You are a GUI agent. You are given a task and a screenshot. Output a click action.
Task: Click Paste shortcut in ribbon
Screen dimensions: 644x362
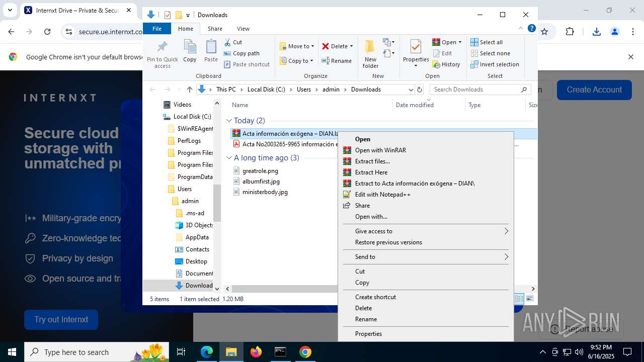(247, 64)
